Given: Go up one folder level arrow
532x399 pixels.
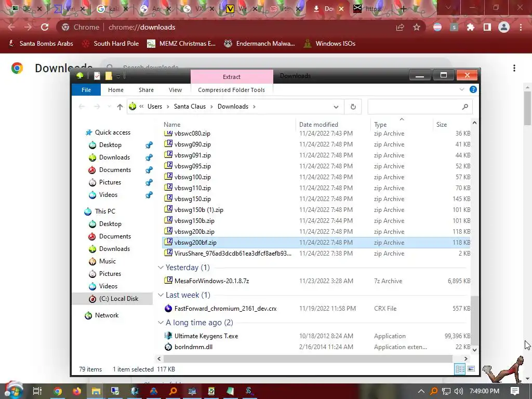Looking at the screenshot, I should 120,107.
